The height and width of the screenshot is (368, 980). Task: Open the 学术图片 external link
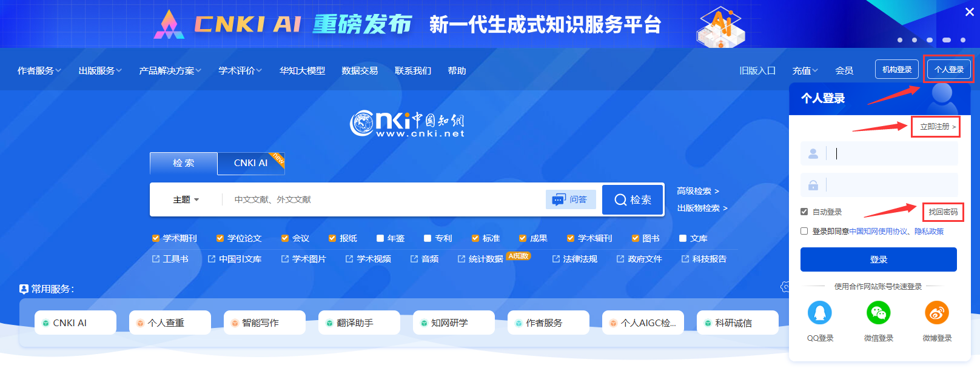303,259
